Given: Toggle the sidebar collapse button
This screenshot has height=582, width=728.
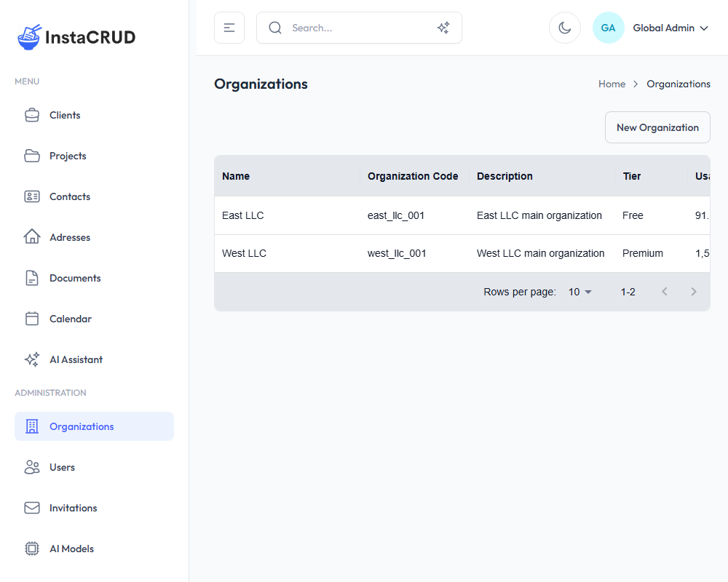Looking at the screenshot, I should coord(229,27).
